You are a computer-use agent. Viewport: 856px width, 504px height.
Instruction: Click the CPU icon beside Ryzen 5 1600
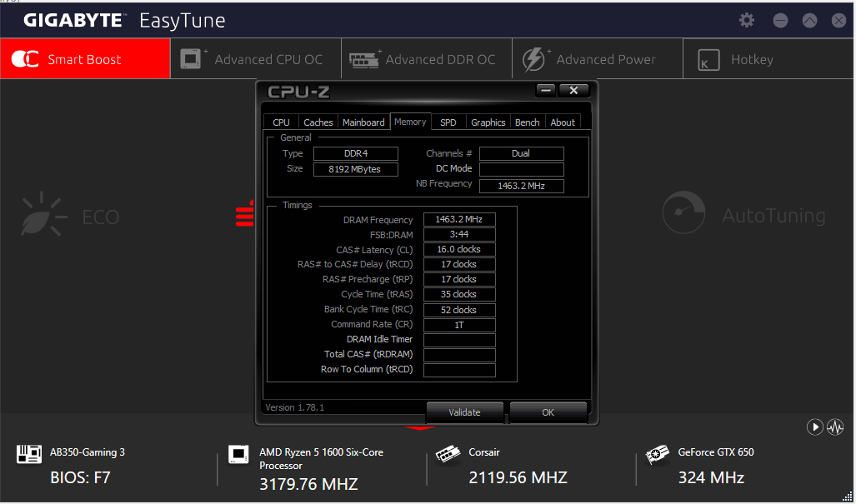point(238,454)
